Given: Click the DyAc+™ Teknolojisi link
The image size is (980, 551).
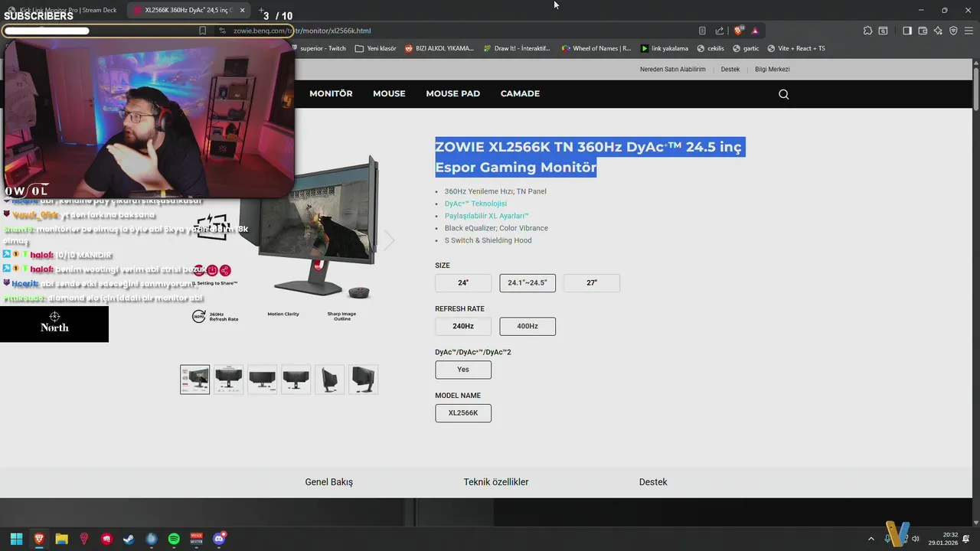Looking at the screenshot, I should tap(475, 204).
